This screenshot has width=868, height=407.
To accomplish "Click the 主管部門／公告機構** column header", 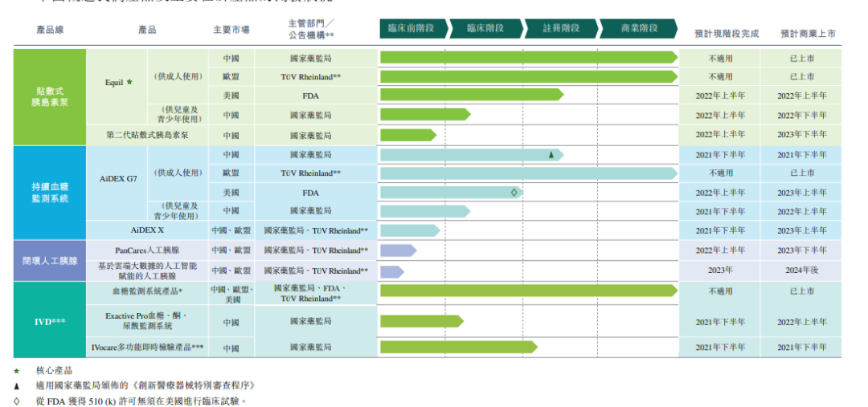I will [x=310, y=29].
